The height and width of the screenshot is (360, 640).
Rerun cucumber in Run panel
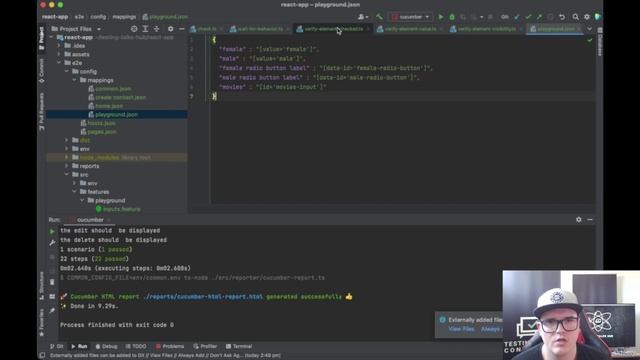[52, 231]
